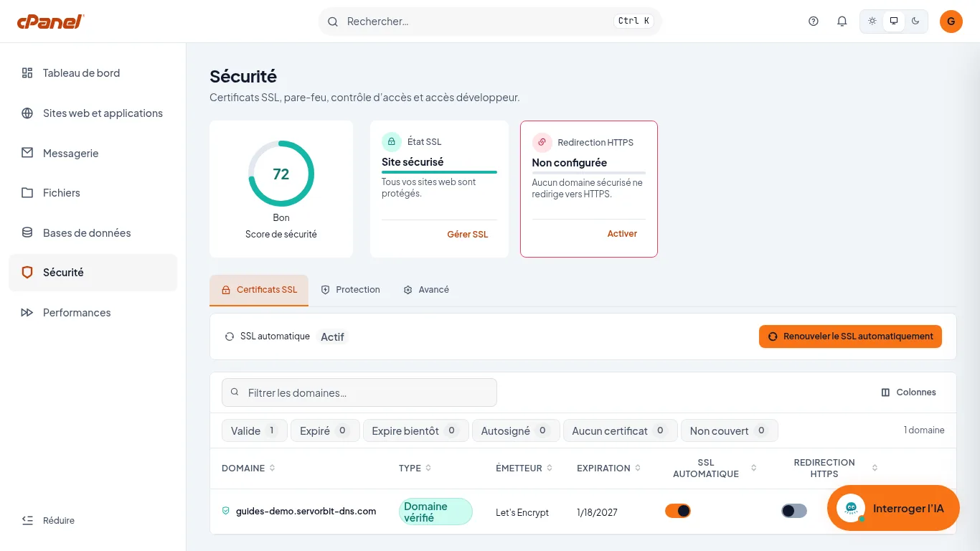This screenshot has width=980, height=551.
Task: Click the État SSL lock icon
Action: (392, 142)
